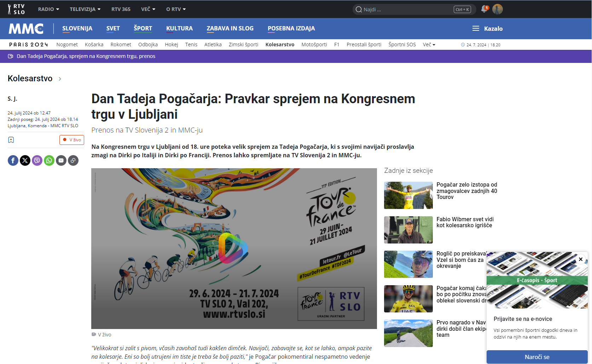Screen dimensions: 592x364
Task: Select Nogomet sports category
Action: coord(67,45)
